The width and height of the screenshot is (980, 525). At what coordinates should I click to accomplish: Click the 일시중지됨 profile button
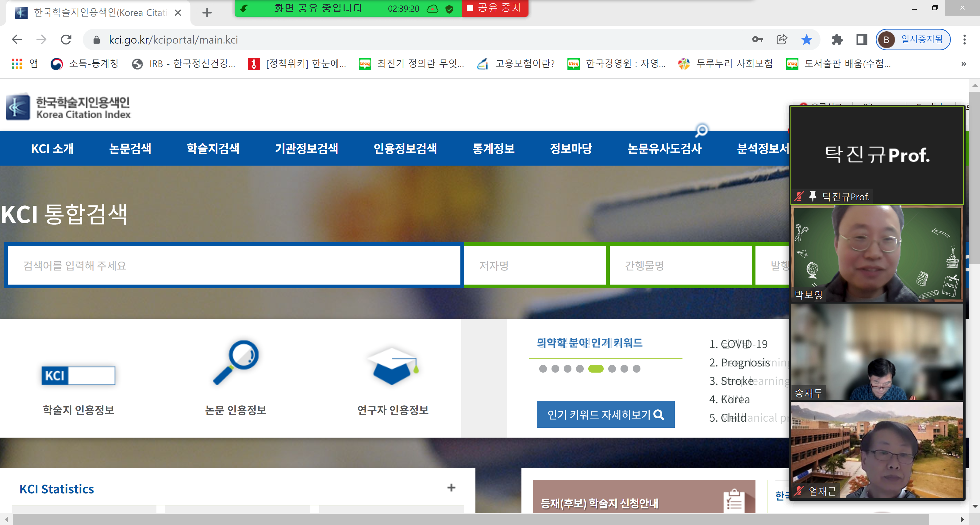tap(913, 39)
